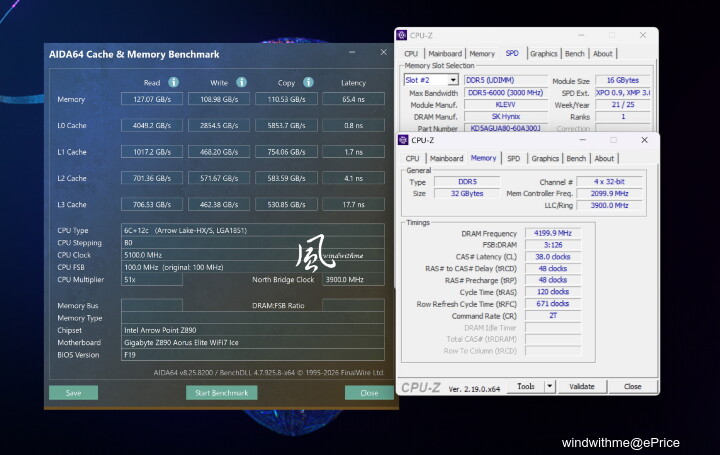
Task: Close the front CPU-Z window via title bar X
Action: (x=644, y=140)
